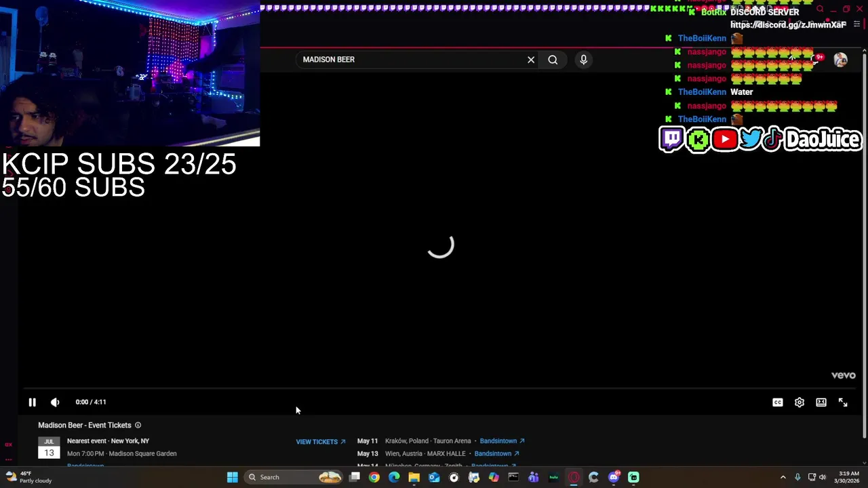The height and width of the screenshot is (488, 868).
Task: Open the green chat app taskbar icon
Action: (633, 477)
